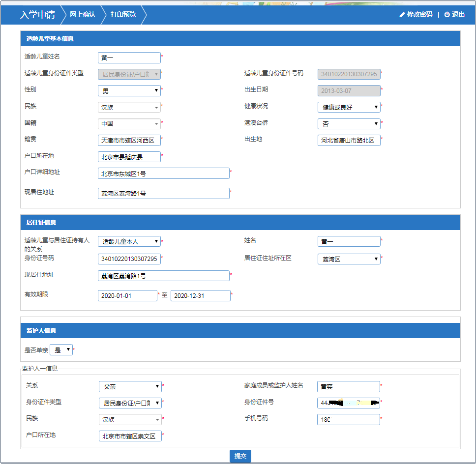Click the 户口详细地址 address field
Image resolution: width=476 pixels, height=464 pixels.
(x=163, y=174)
